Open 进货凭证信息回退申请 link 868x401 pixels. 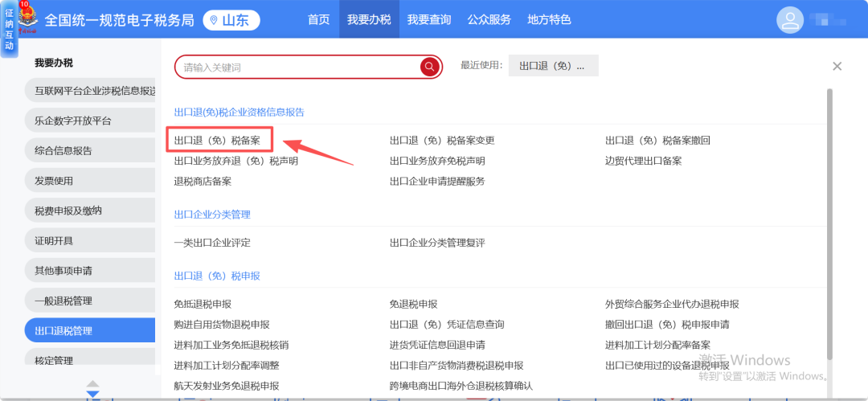point(437,345)
